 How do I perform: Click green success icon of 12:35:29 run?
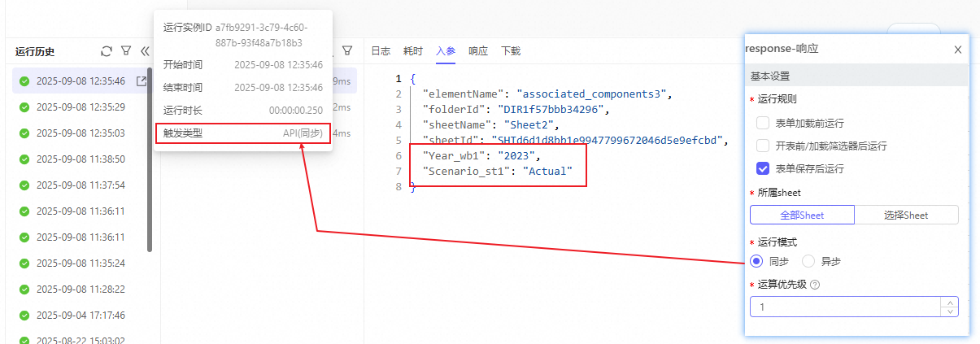(24, 107)
